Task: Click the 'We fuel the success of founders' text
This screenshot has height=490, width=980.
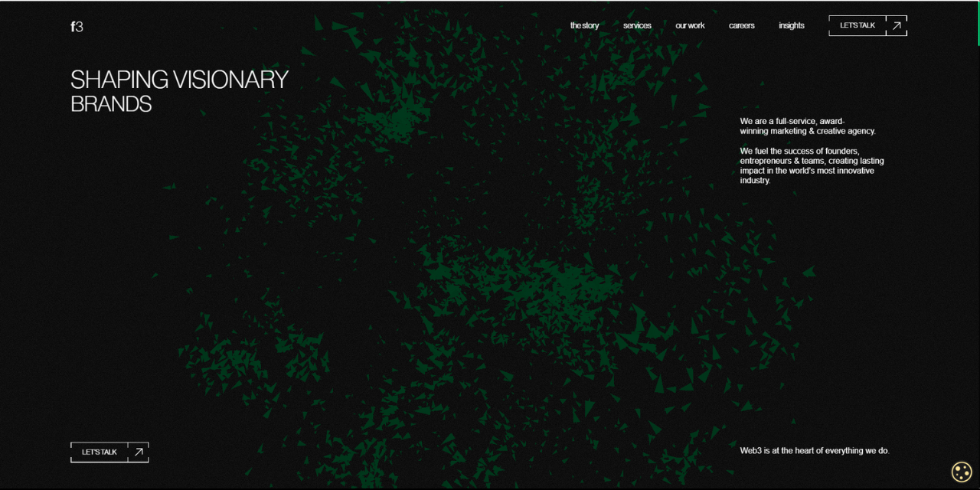Action: click(x=812, y=165)
